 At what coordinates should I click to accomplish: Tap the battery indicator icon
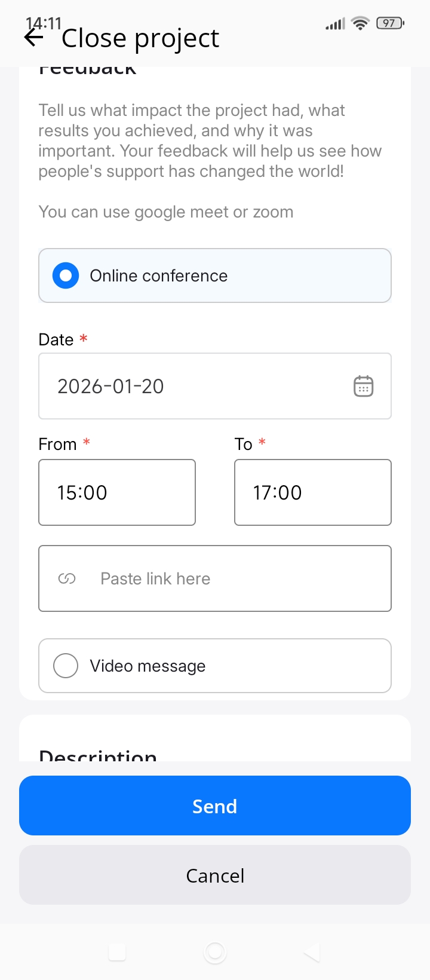click(390, 23)
